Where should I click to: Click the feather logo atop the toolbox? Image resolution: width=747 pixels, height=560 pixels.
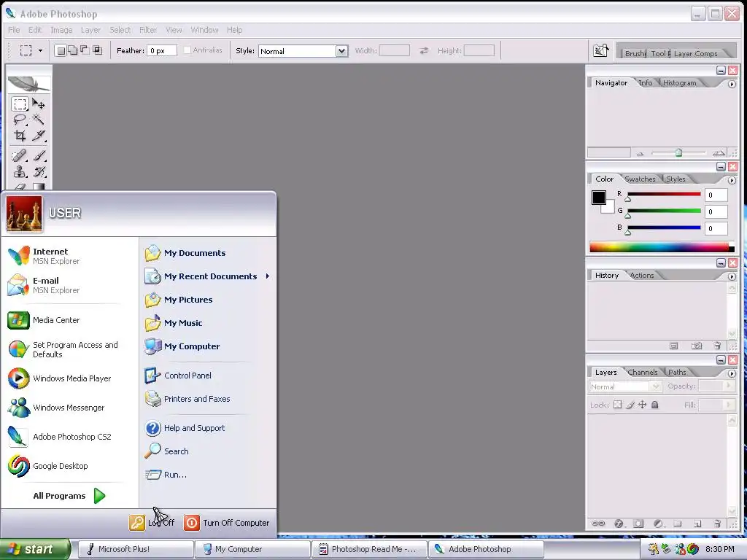coord(29,84)
